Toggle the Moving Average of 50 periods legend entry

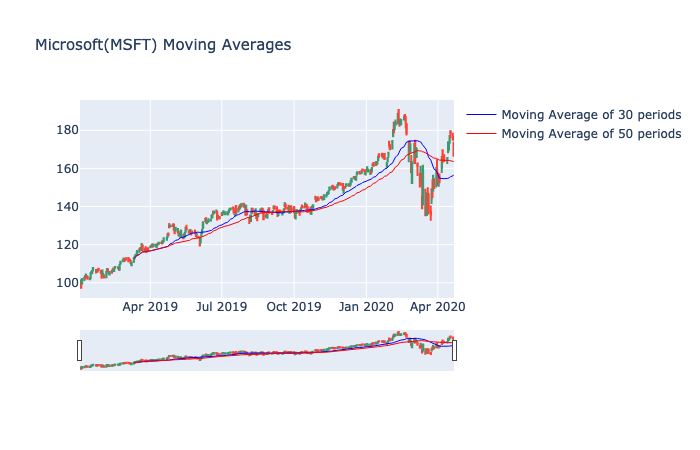(x=574, y=134)
